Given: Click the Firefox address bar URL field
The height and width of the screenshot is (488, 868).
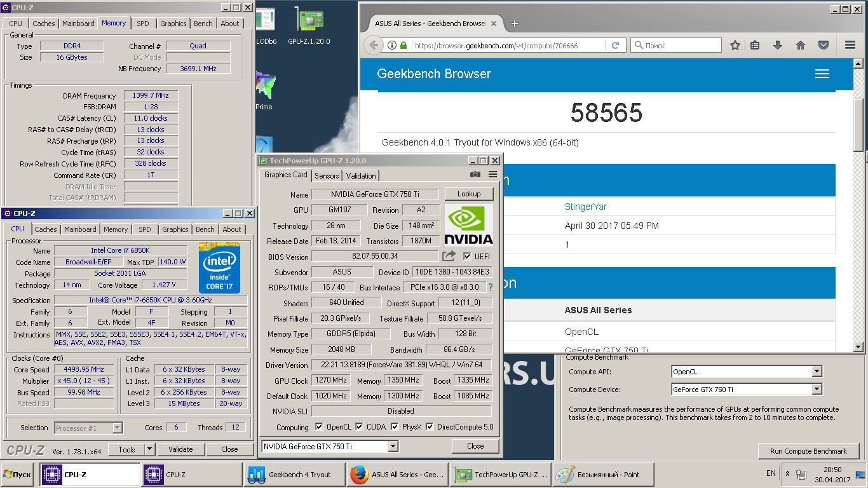Looking at the screenshot, I should click(x=507, y=45).
